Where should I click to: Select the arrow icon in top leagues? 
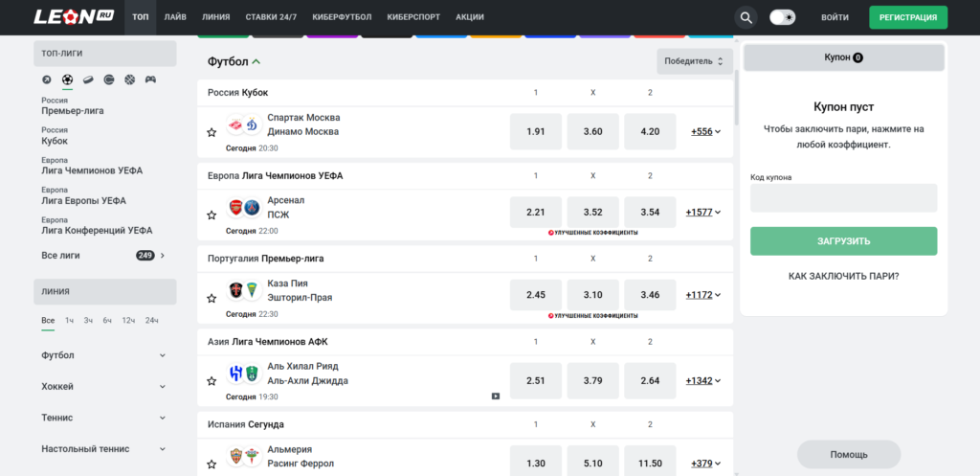(46, 80)
